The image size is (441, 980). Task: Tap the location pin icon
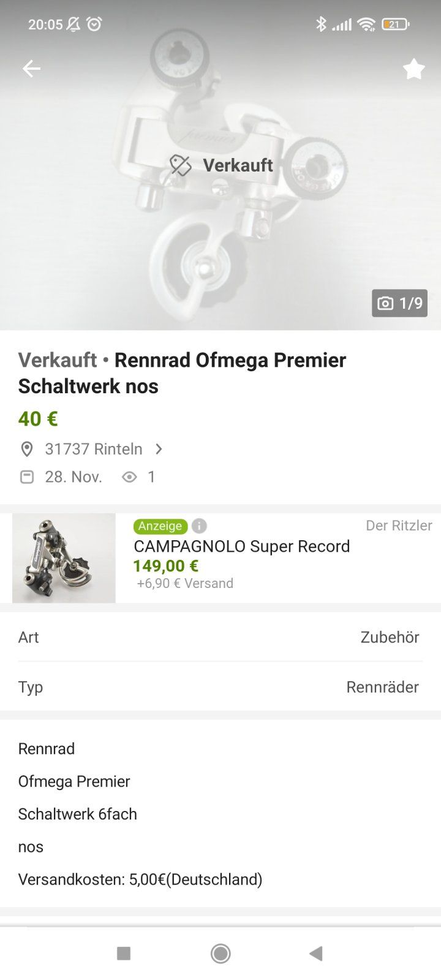click(27, 449)
